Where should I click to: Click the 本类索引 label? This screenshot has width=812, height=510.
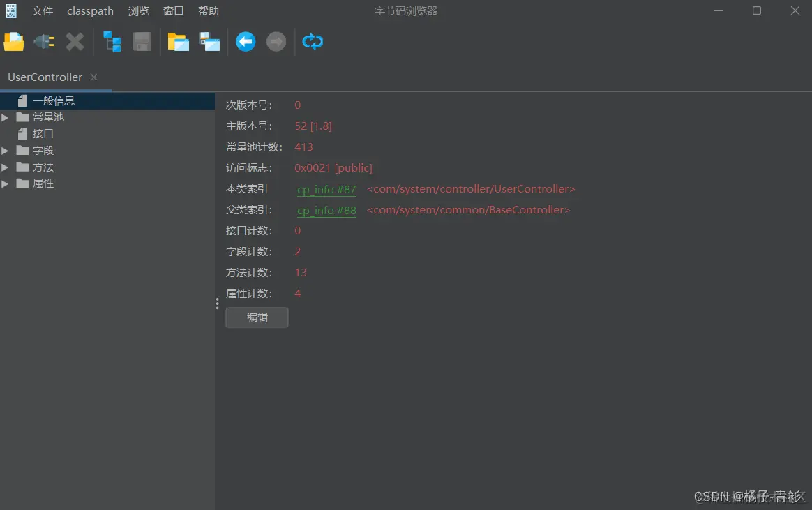coord(247,189)
